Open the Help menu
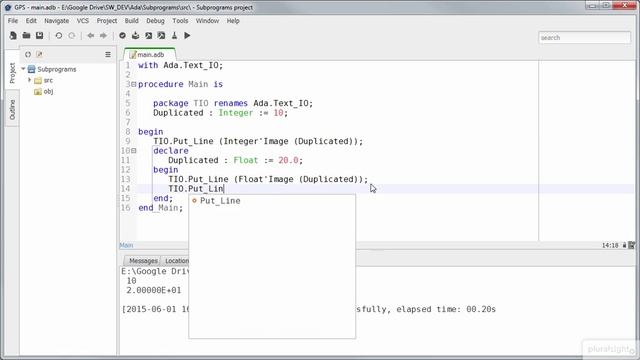 point(233,20)
